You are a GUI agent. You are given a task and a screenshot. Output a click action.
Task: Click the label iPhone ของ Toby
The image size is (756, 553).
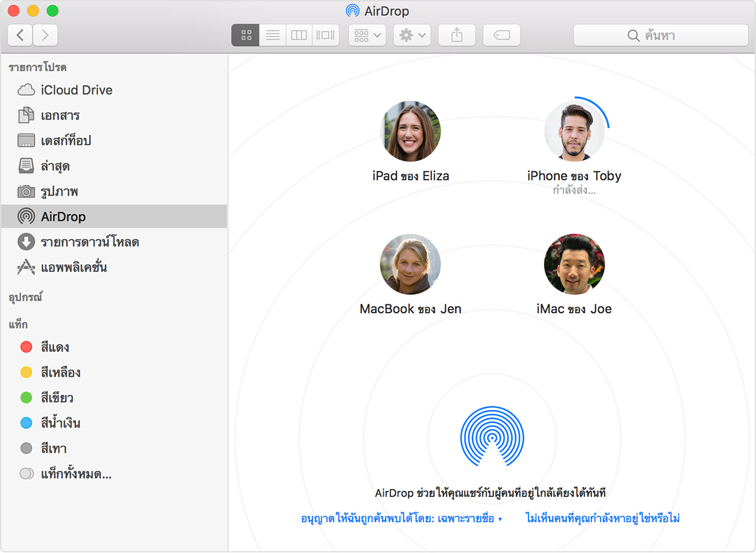click(574, 176)
